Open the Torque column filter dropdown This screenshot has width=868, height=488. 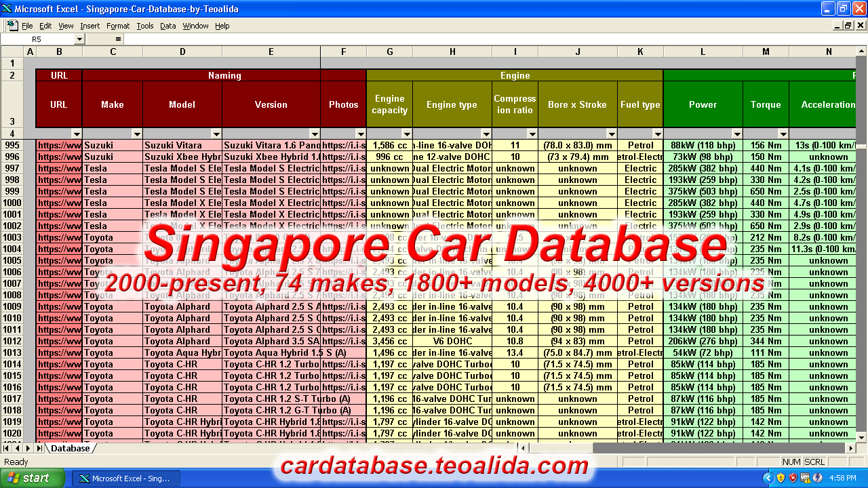pyautogui.click(x=783, y=134)
